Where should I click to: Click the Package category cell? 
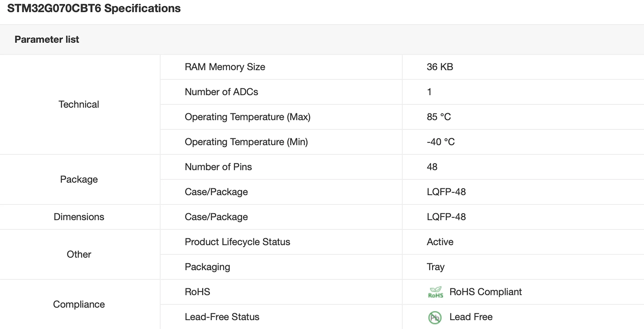[x=79, y=179]
